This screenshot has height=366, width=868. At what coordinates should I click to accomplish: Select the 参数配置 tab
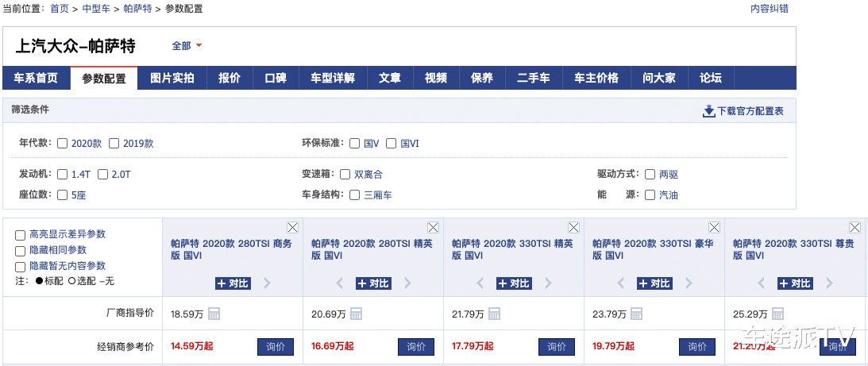tap(104, 78)
